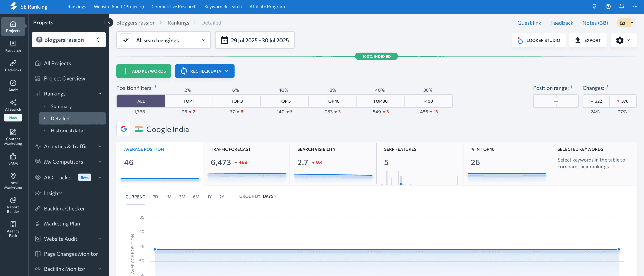The height and width of the screenshot is (276, 644).
Task: Click the Position range slider control
Action: coord(556,101)
